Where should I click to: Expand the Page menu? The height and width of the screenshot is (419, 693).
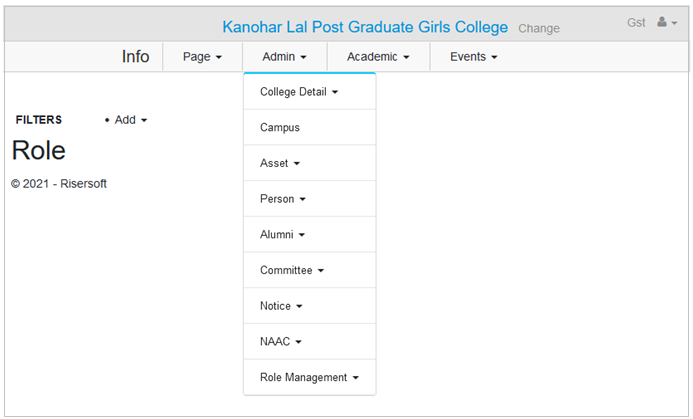pyautogui.click(x=202, y=57)
